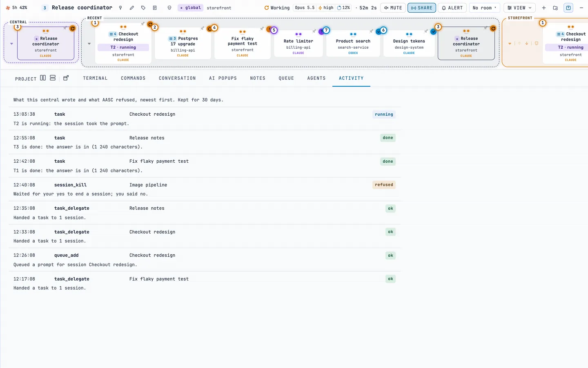588x368 pixels.
Task: Click the 13:03:38 task Checkout redesign row
Action: pos(205,119)
